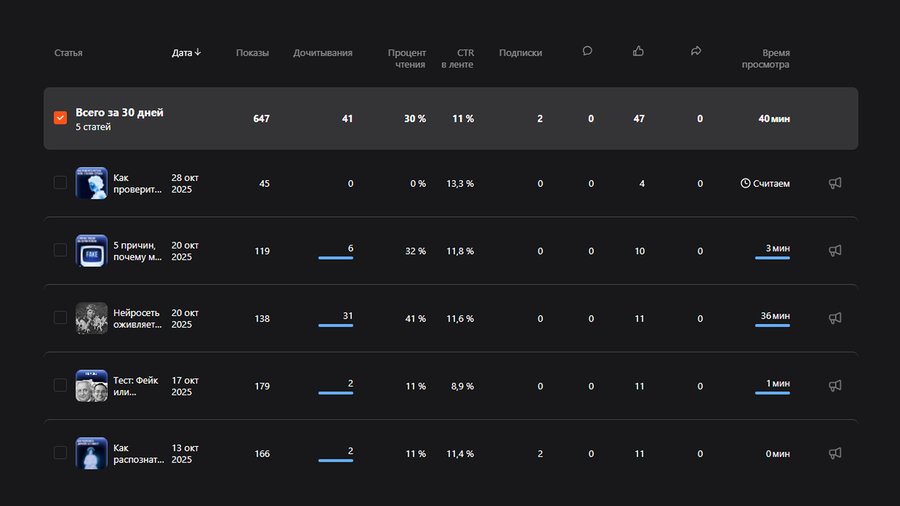
Task: Click megaphone icon for 'Нейросеть оживляет' article
Action: tap(835, 318)
